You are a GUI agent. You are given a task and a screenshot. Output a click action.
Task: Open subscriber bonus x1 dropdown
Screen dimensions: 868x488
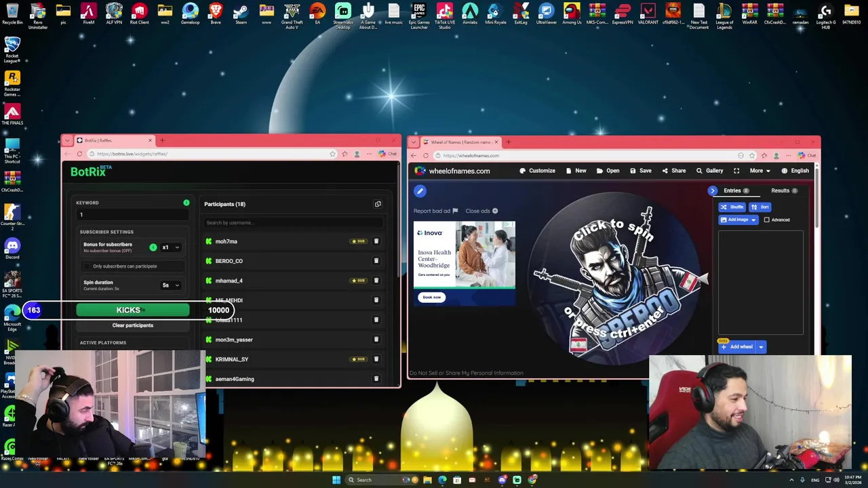point(170,247)
